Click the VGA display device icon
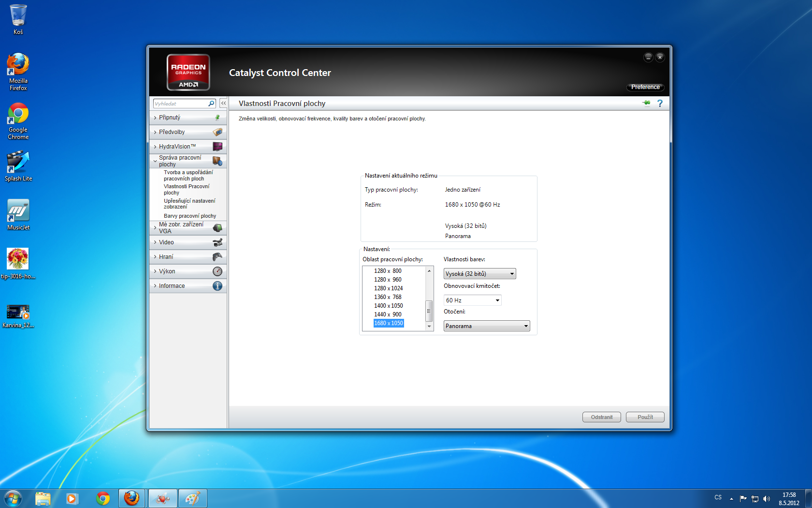The width and height of the screenshot is (812, 508). (217, 228)
